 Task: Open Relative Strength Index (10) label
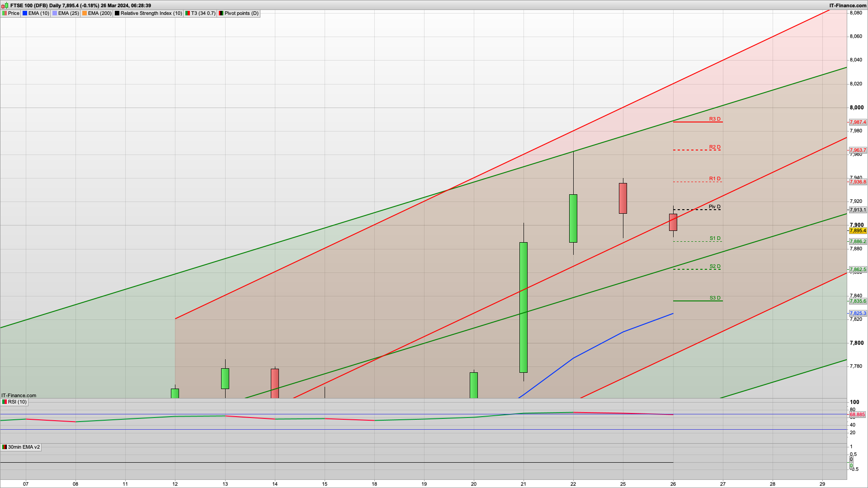pos(148,13)
